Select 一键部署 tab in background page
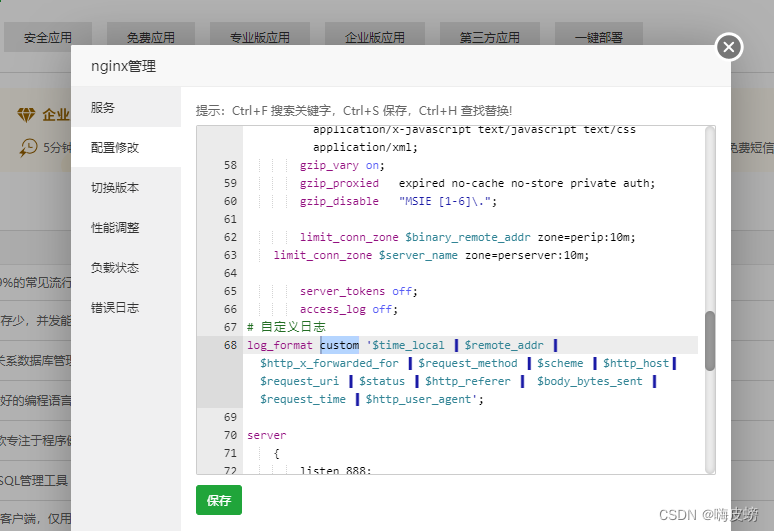 [x=599, y=37]
